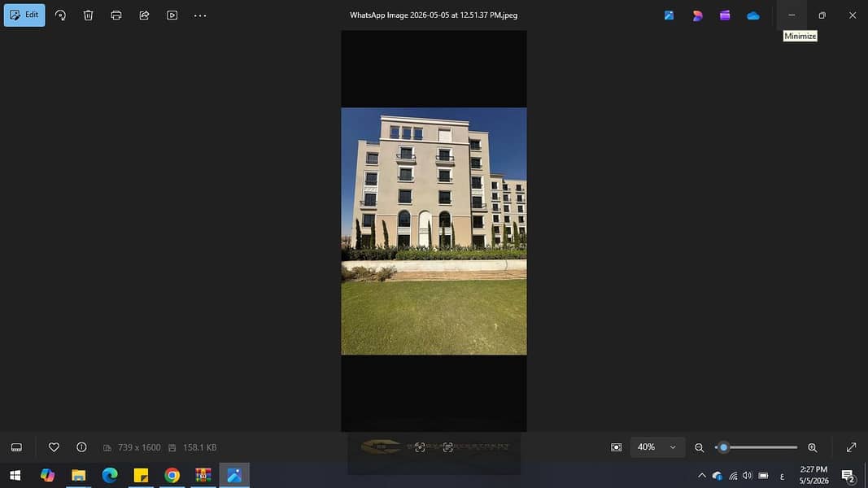
Task: Open the See more three-dots menu
Action: [200, 15]
